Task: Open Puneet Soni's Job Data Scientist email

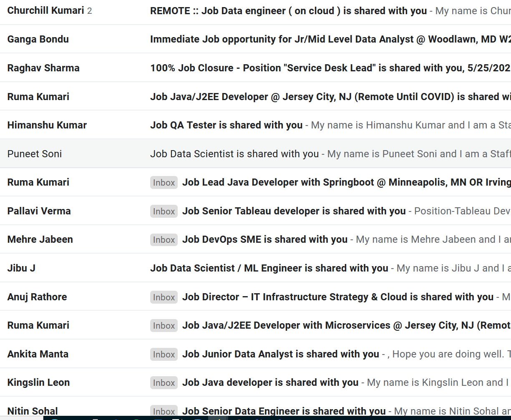Action: [255, 154]
